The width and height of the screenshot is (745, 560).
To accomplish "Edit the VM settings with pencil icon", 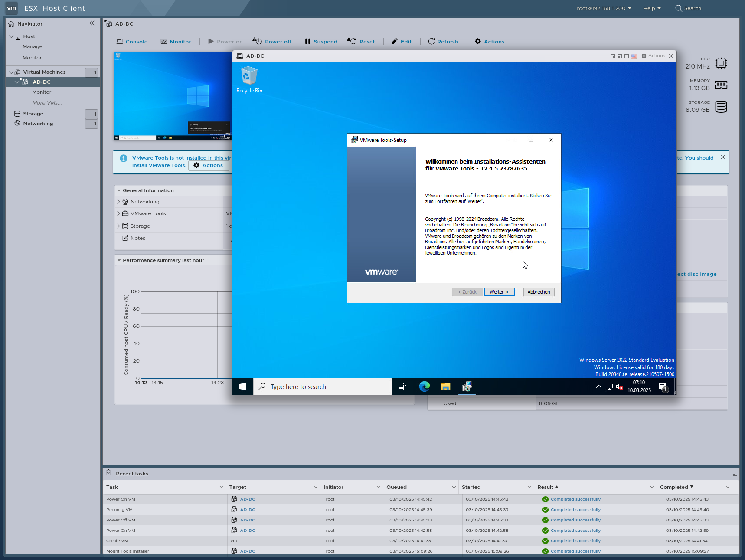I will 401,41.
